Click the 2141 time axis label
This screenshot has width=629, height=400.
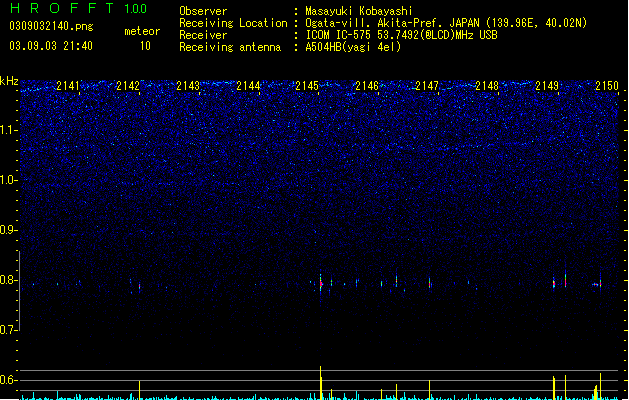68,86
